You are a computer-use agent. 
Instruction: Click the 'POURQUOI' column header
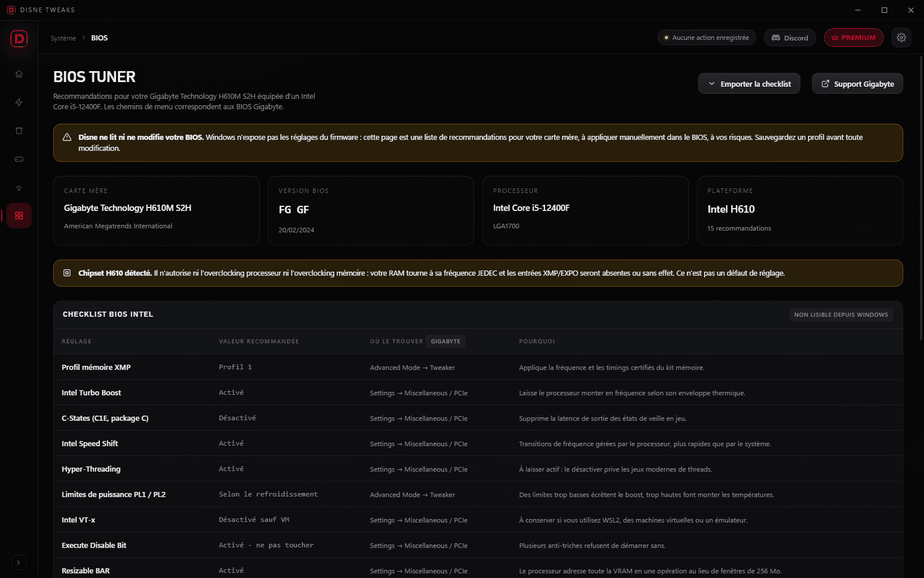[536, 342]
